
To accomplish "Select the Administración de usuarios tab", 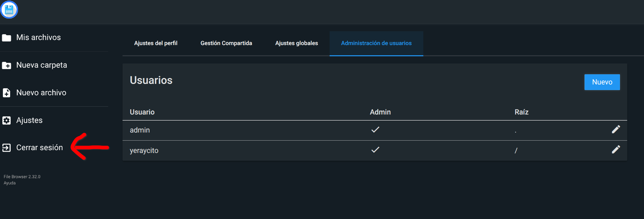I will coord(376,43).
